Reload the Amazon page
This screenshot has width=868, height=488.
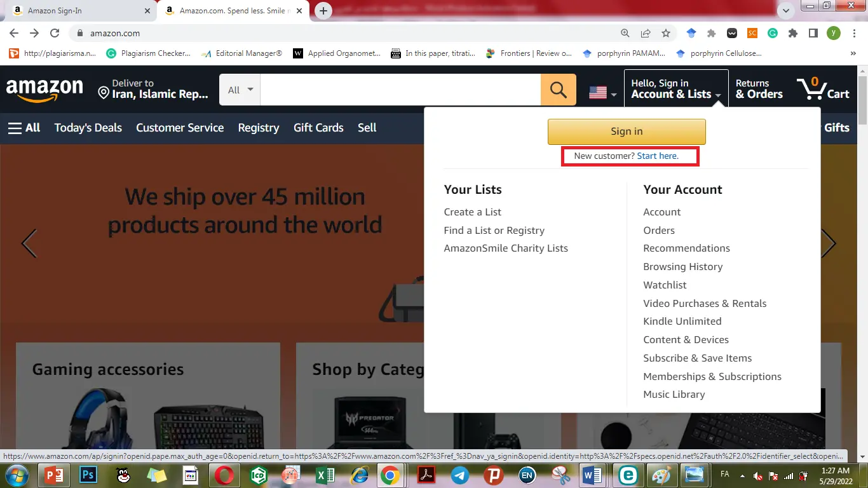coord(55,33)
